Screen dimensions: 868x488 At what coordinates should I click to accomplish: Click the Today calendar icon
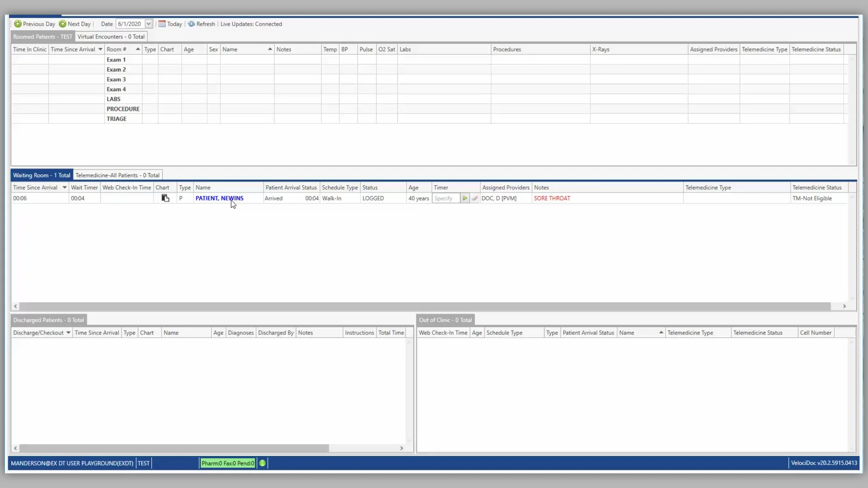[x=162, y=23]
